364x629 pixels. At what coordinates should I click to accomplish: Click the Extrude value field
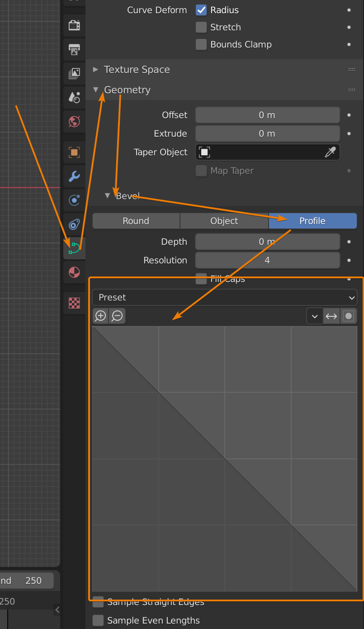coord(267,133)
